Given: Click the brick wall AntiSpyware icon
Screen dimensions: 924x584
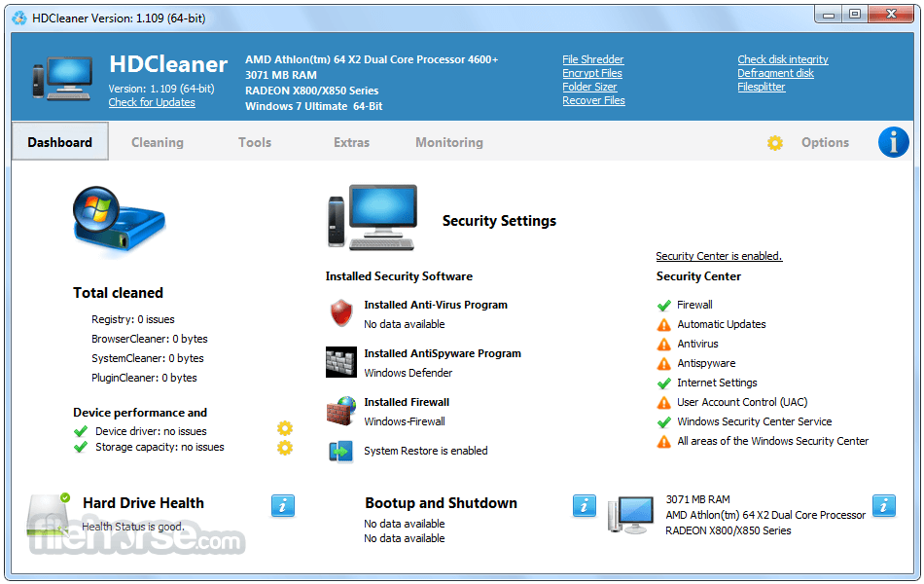Looking at the screenshot, I should (341, 362).
